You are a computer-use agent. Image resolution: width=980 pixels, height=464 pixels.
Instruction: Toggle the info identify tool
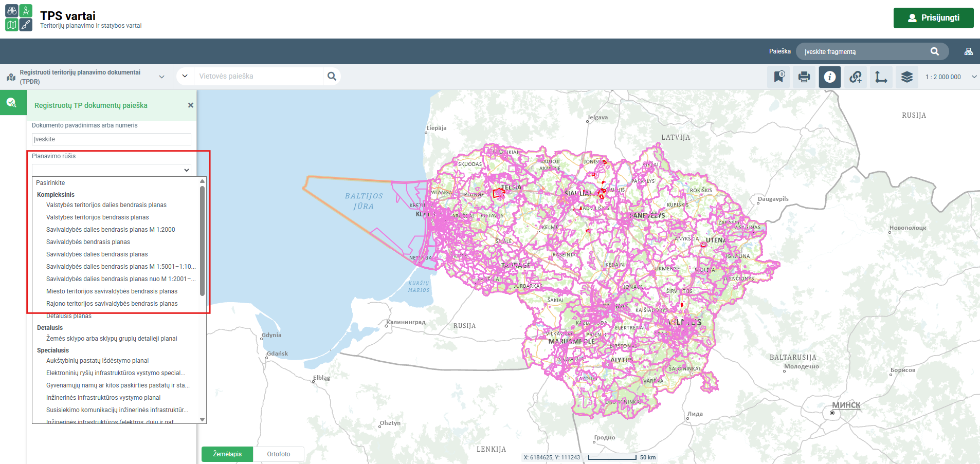coord(830,77)
